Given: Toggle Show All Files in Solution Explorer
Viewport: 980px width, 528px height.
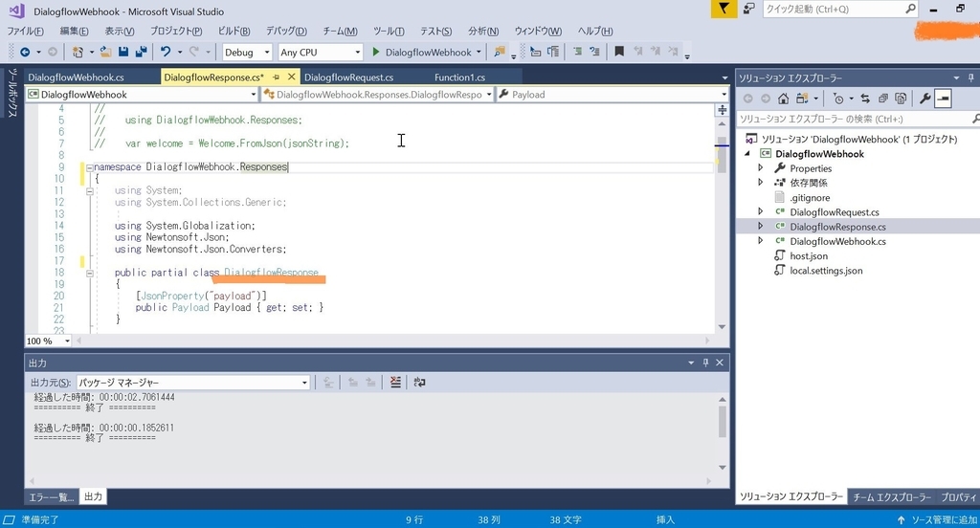Looking at the screenshot, I should point(901,99).
